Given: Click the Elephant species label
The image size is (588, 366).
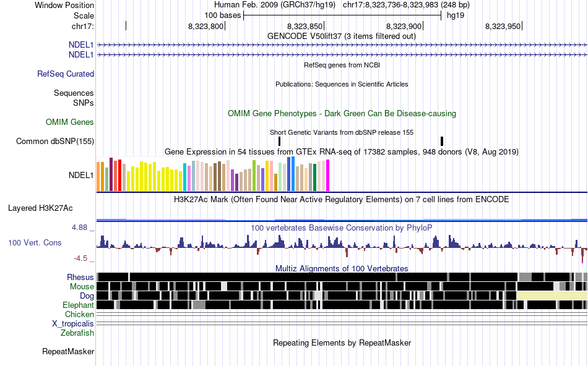Looking at the screenshot, I should coord(78,305).
